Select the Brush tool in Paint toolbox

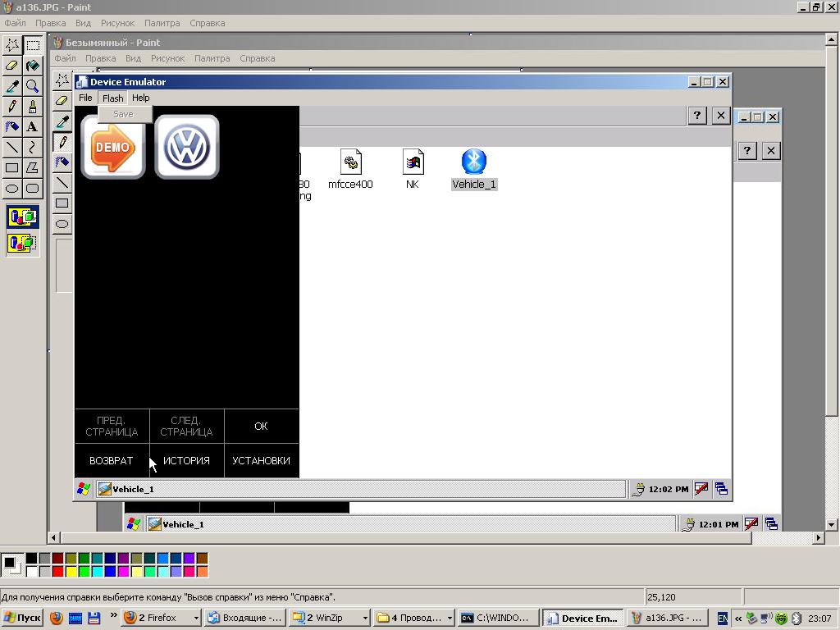(32, 107)
